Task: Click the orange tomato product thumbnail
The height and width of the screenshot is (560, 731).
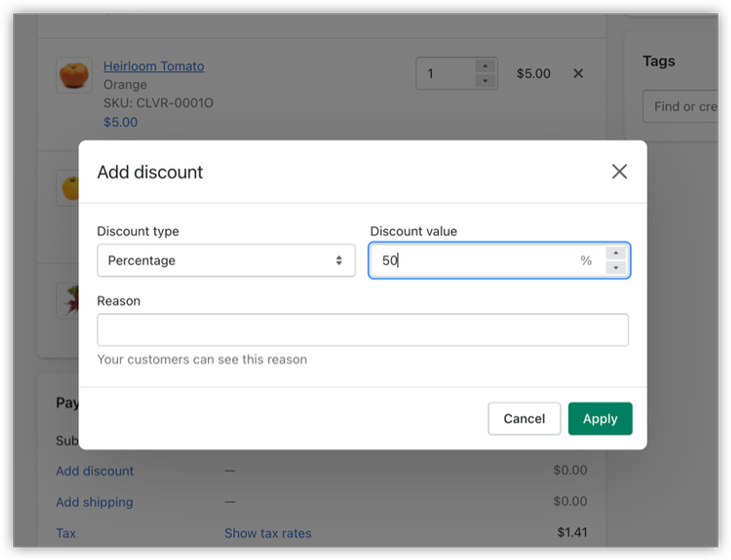Action: 74,75
